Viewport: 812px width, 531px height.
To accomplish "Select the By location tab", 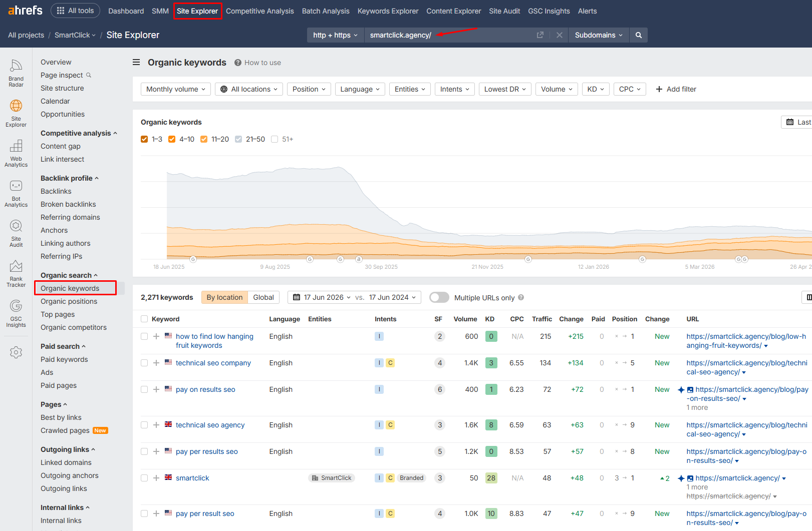I will click(x=224, y=297).
